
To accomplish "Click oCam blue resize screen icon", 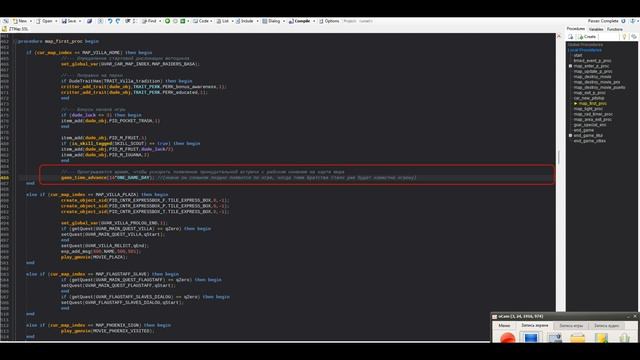I will pos(531,338).
